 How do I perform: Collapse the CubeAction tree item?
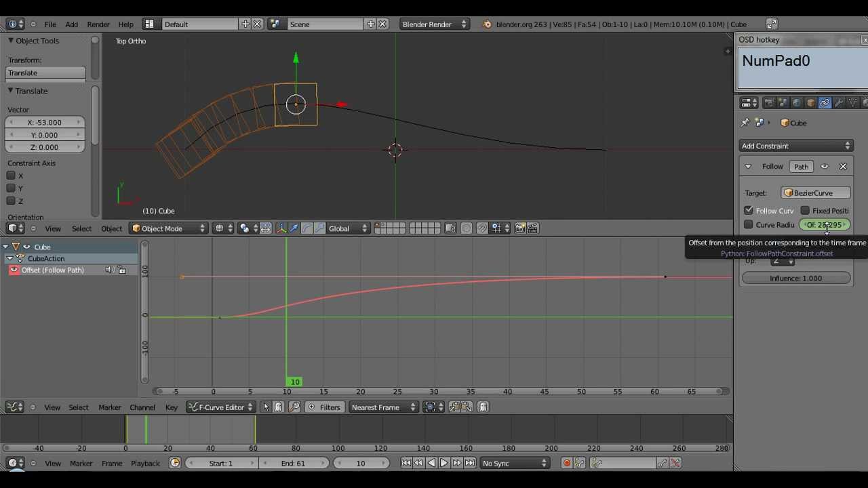click(9, 258)
